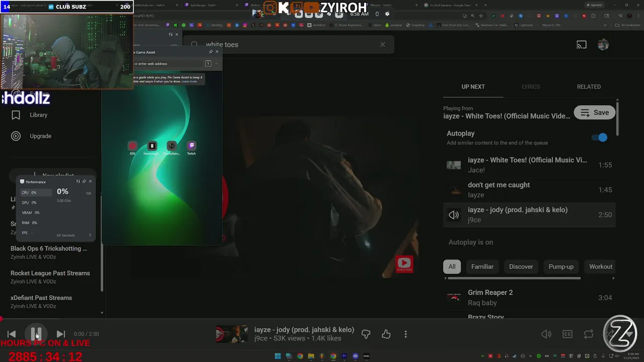
Task: Pin the Performance widget
Action: 84,182
